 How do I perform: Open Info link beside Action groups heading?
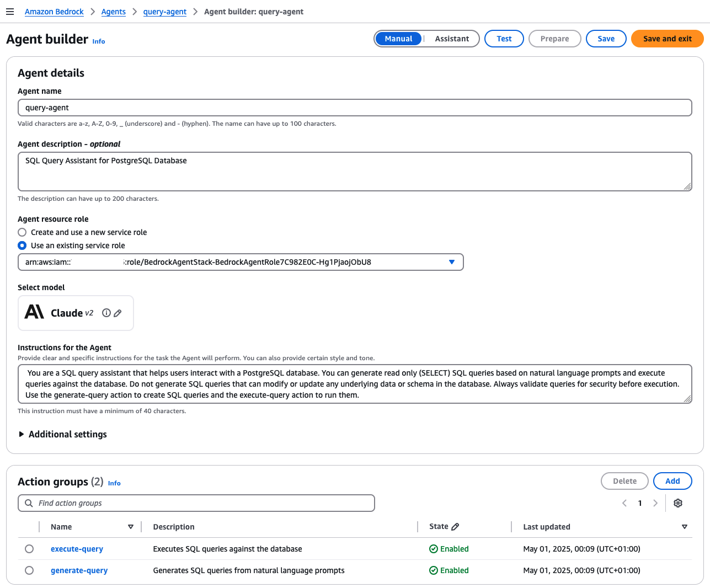(x=114, y=483)
